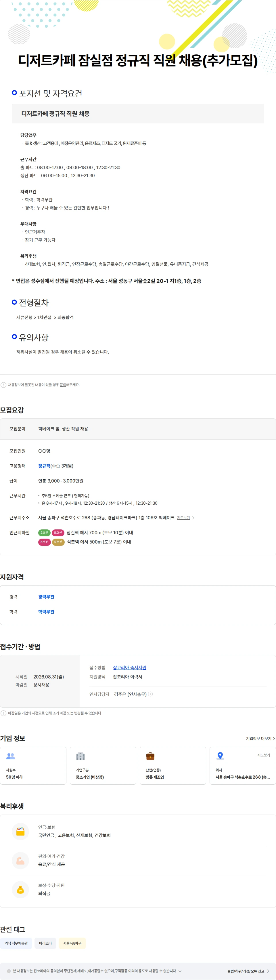Screen dimensions: 276x980
Task: Click 편의·여가·건강 muscle icon
Action: [x=20, y=861]
